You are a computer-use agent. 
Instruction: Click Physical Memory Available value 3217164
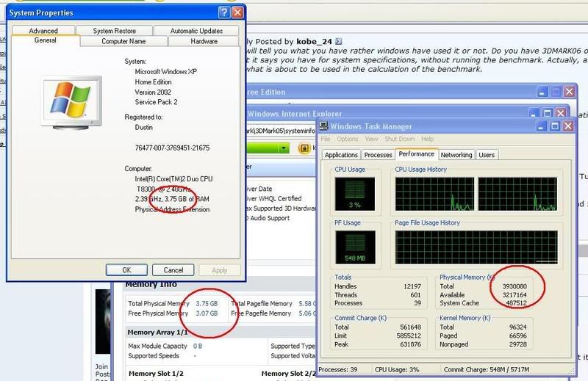click(x=514, y=295)
